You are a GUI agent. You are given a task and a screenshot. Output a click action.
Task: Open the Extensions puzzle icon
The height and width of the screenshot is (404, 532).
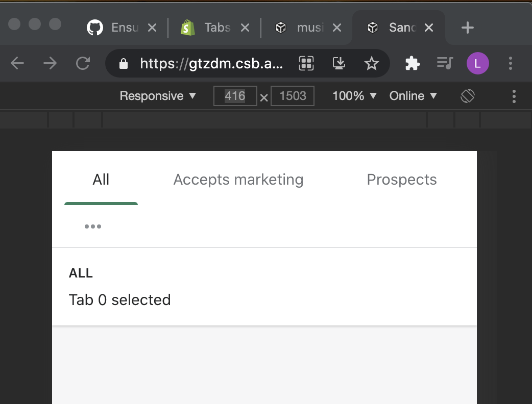[x=412, y=63]
